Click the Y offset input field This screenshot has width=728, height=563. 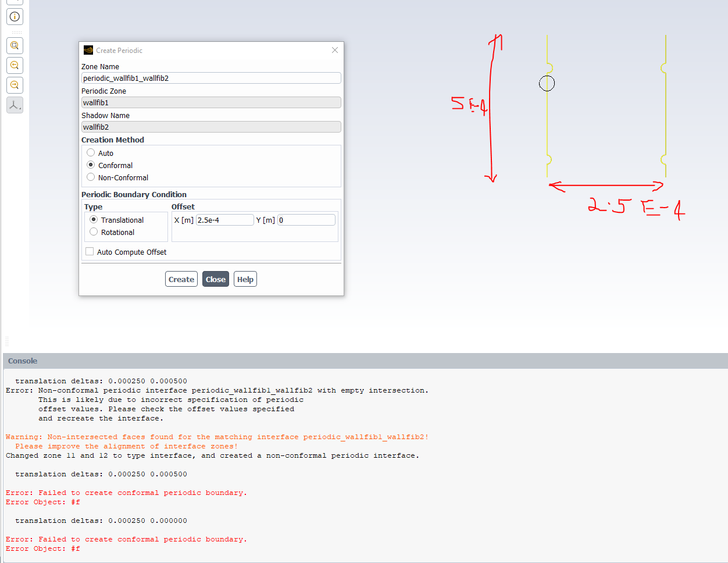tap(306, 220)
